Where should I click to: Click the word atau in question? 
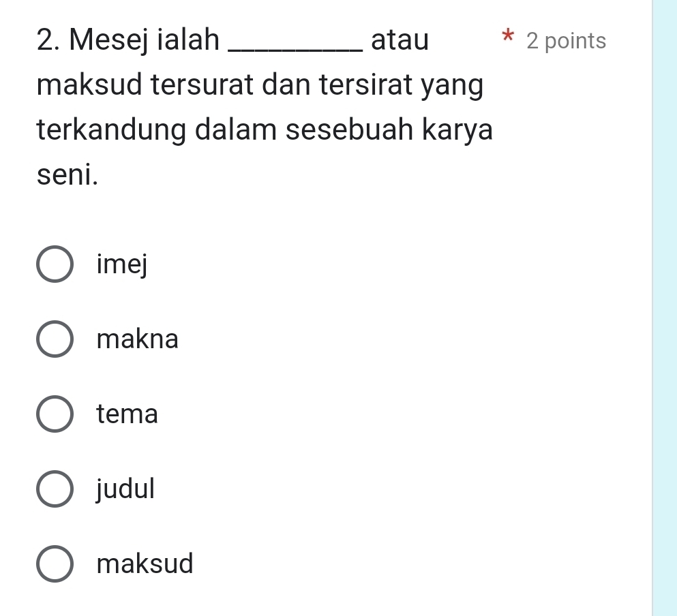[400, 41]
